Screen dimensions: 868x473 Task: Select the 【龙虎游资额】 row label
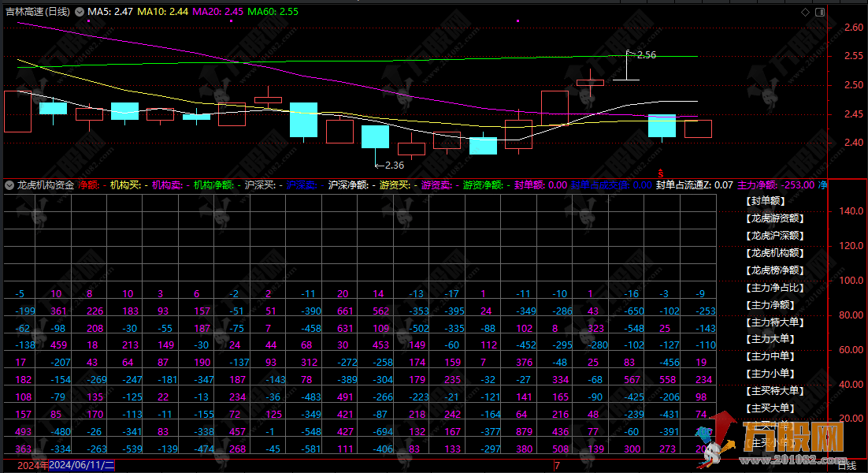[x=774, y=218]
